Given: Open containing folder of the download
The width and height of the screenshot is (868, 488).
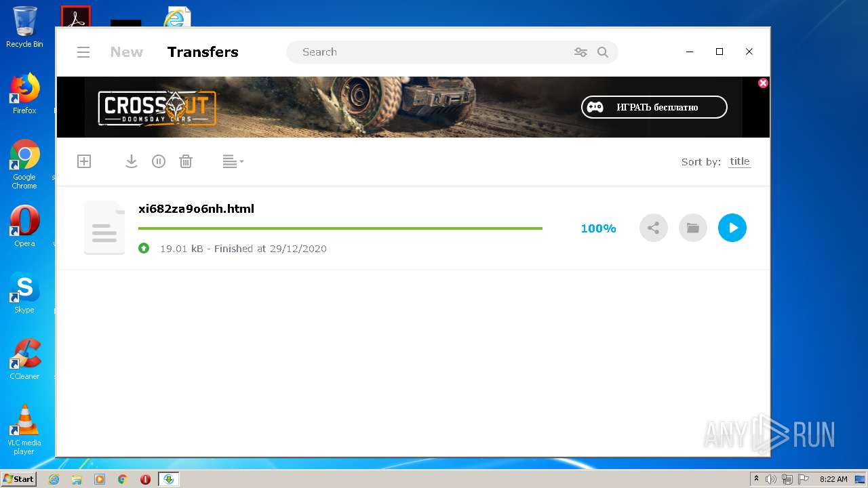Looking at the screenshot, I should coord(693,228).
